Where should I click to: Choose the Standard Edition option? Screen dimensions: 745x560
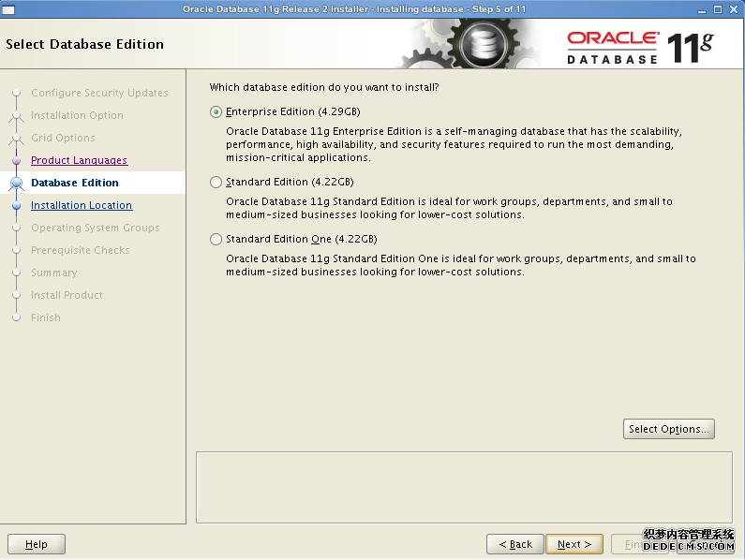216,183
